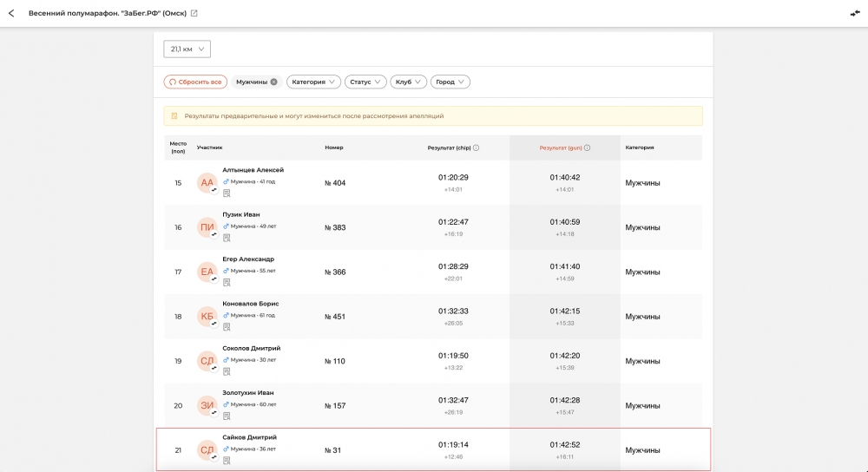Screen dimensions: 868x472
Task: Expand the Клуб filter dropdown
Action: [408, 82]
